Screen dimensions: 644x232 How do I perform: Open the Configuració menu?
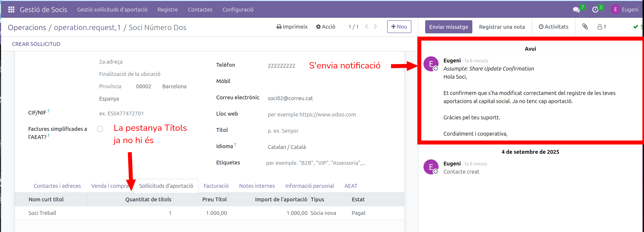(238, 9)
